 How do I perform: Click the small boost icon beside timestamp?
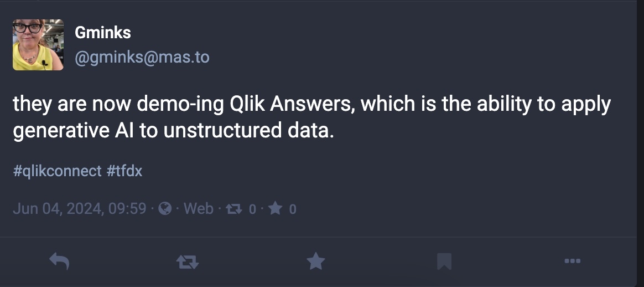pos(234,209)
